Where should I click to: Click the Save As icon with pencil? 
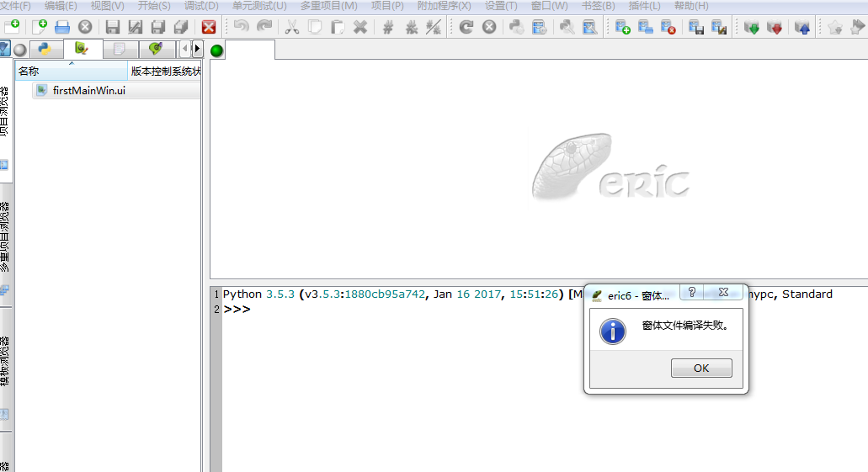135,27
